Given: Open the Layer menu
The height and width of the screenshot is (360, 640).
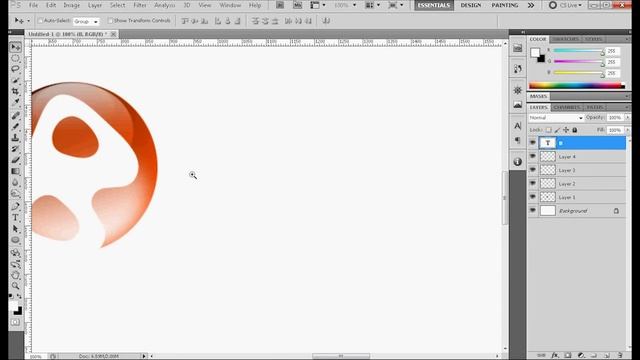Looking at the screenshot, I should (x=95, y=5).
